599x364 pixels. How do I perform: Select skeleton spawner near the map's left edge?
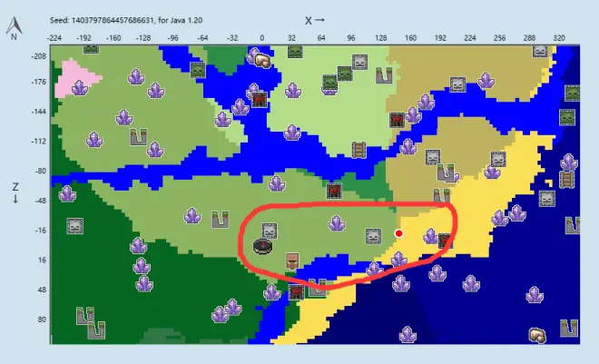pyautogui.click(x=75, y=225)
